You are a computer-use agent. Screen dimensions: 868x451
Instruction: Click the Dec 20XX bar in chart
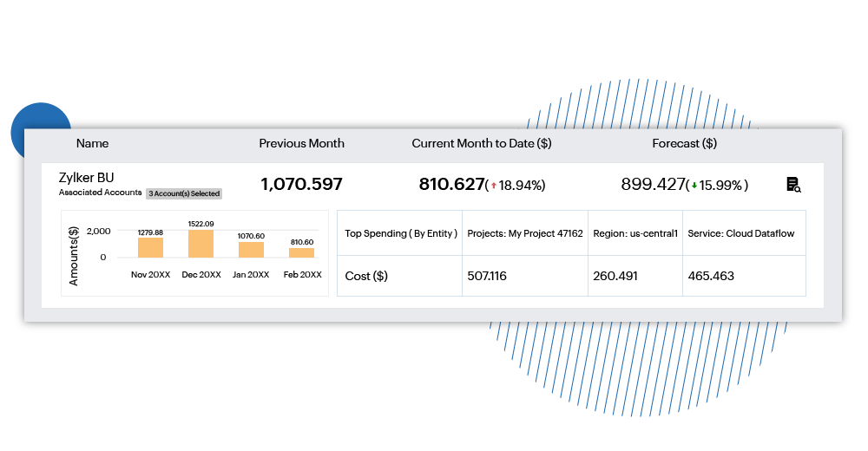coord(201,244)
